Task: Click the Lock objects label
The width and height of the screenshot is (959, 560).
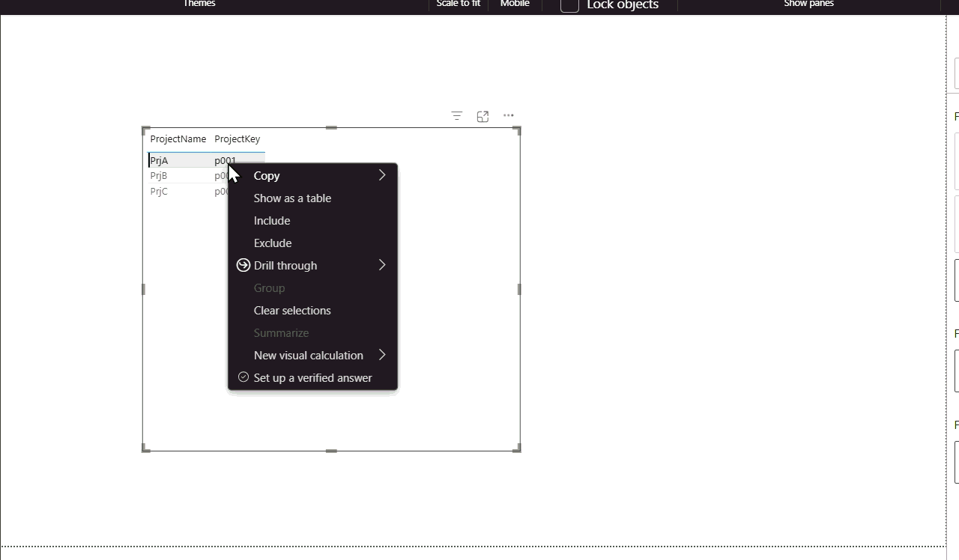Action: (623, 4)
